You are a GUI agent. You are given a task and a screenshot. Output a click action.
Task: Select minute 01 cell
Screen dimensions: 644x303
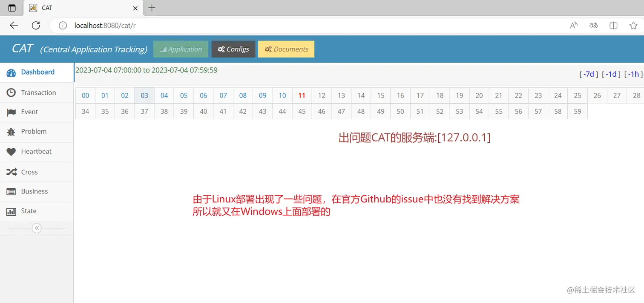click(x=105, y=95)
